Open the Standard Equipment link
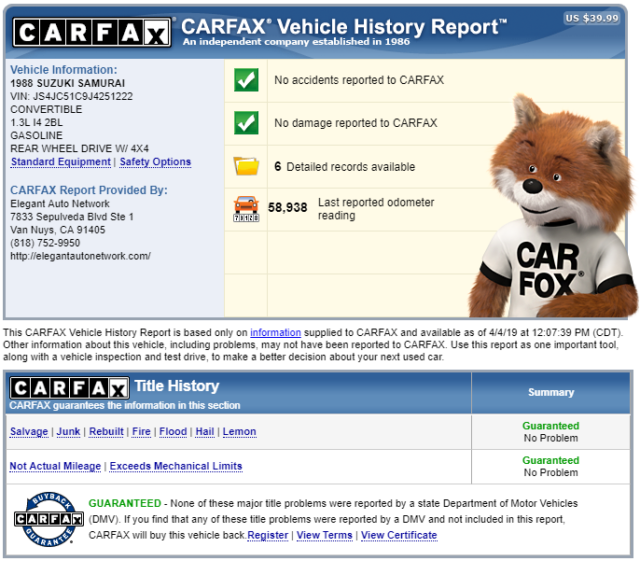 coord(60,162)
